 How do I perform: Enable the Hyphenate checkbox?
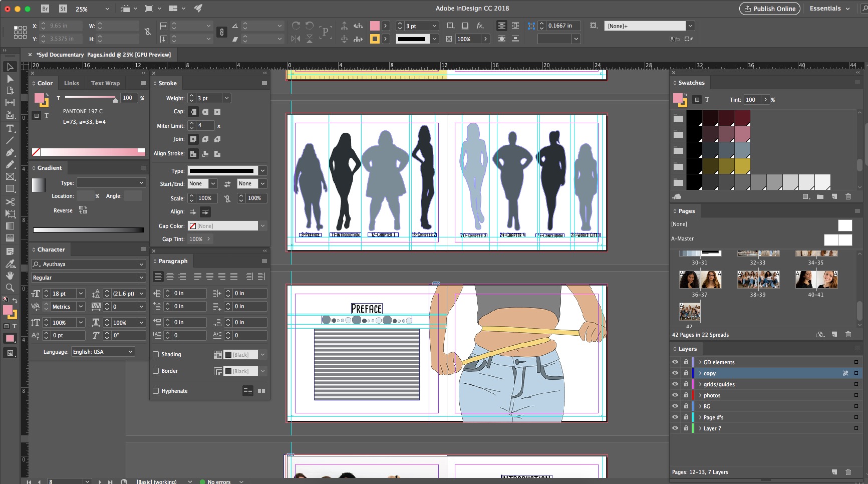[x=156, y=391]
